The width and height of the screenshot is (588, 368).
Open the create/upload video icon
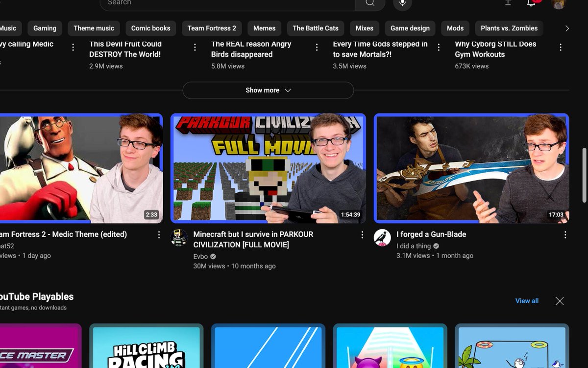508,3
